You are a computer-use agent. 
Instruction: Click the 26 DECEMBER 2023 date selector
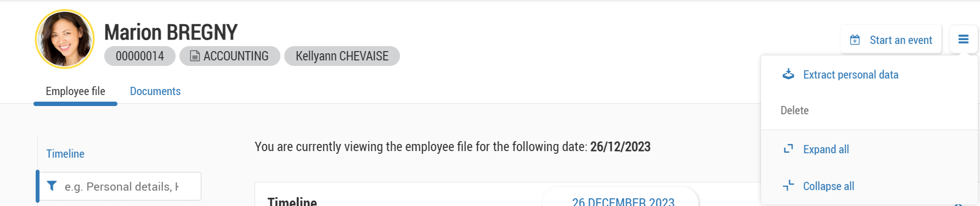pos(623,199)
